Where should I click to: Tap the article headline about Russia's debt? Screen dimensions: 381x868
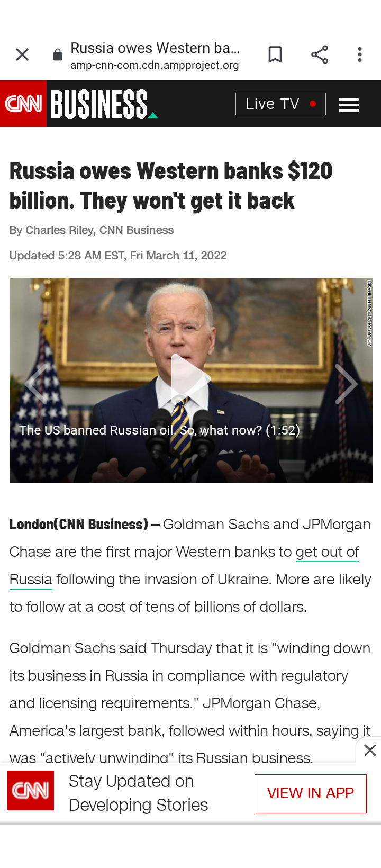pyautogui.click(x=171, y=186)
